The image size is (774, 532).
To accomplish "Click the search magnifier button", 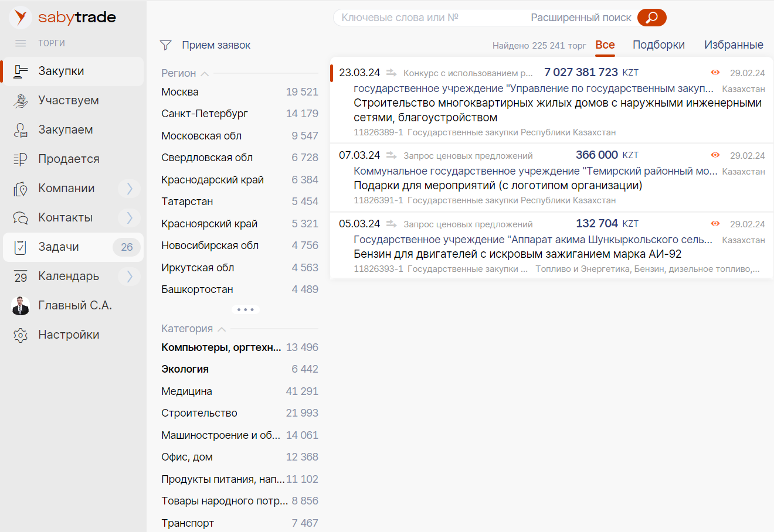I will pos(651,18).
